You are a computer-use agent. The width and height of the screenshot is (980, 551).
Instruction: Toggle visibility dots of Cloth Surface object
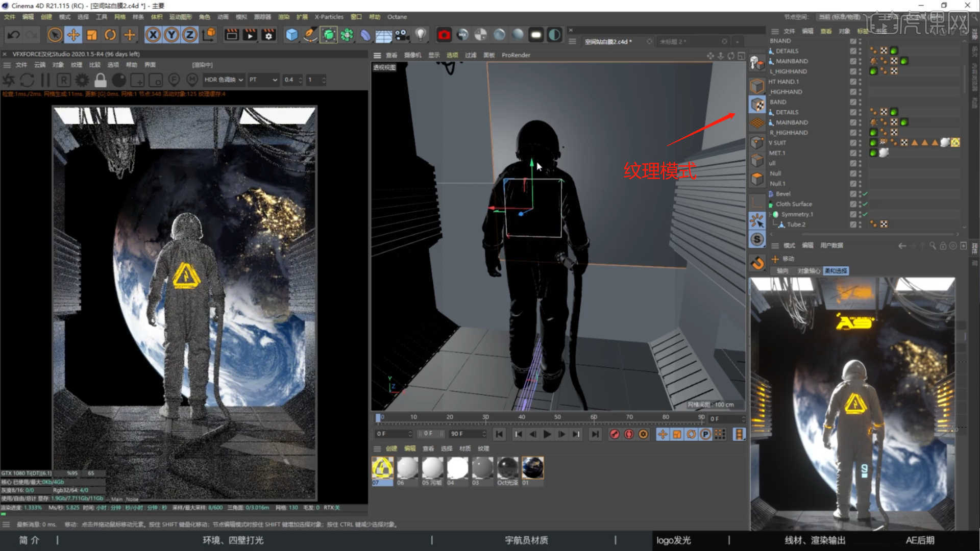click(860, 204)
